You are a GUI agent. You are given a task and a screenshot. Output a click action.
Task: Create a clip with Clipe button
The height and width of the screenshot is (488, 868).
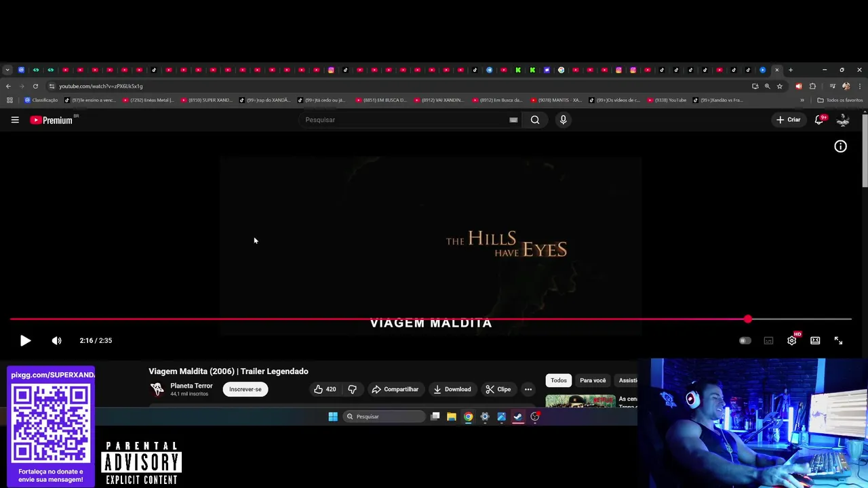(x=498, y=389)
